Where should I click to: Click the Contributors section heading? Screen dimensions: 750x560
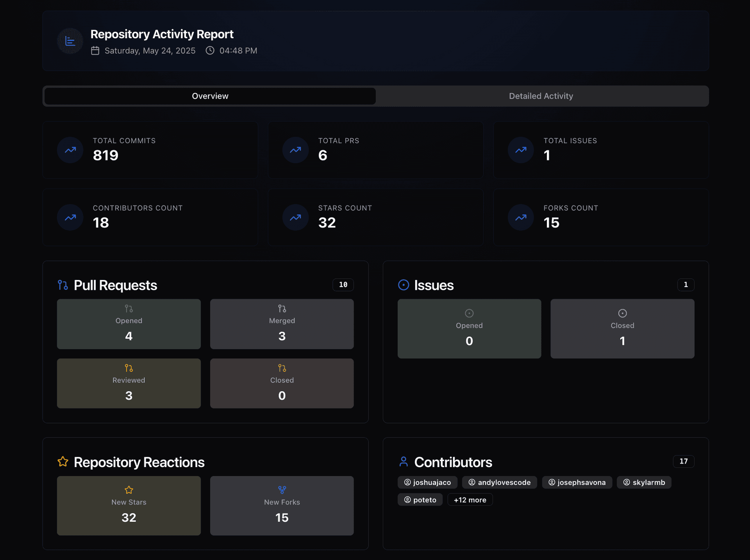click(x=453, y=462)
